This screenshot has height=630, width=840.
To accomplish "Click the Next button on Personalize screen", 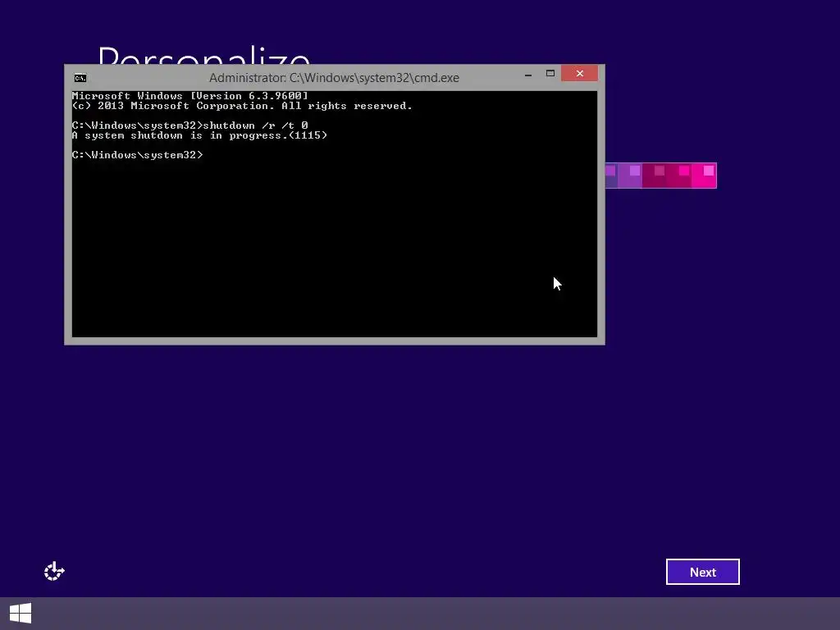I will click(702, 572).
